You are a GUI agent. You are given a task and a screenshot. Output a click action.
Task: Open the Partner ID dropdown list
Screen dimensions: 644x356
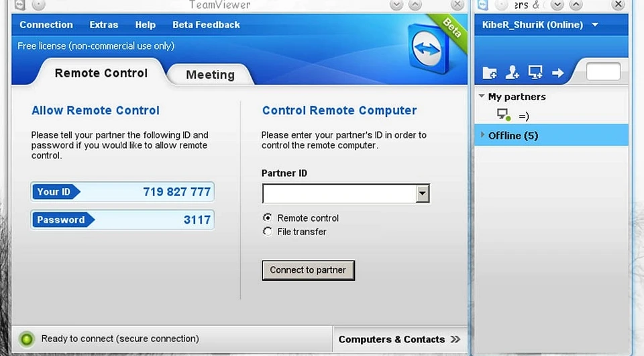click(x=422, y=194)
